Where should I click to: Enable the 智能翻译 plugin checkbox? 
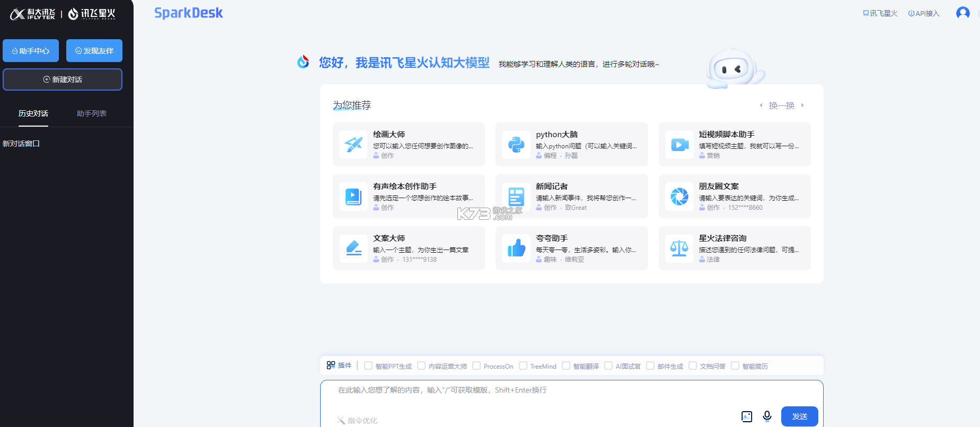(x=566, y=366)
